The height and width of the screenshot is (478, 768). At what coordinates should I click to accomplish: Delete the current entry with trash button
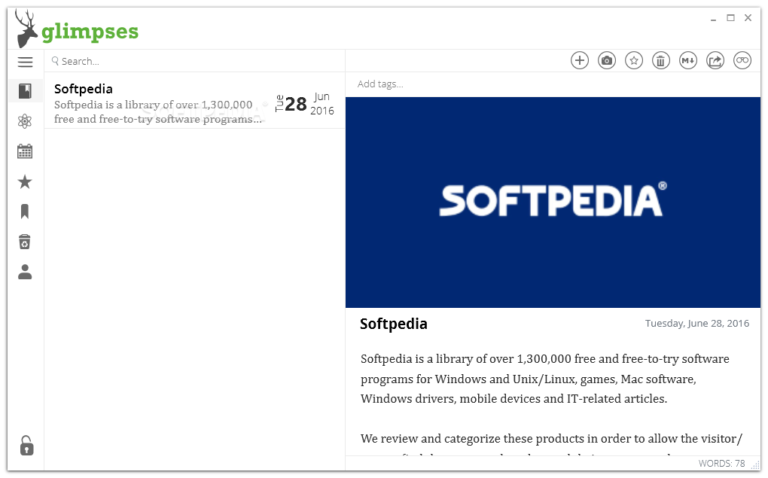click(661, 61)
